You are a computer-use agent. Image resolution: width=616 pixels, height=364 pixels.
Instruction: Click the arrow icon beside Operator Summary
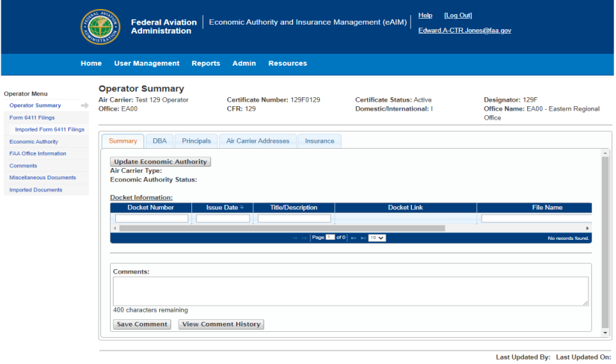click(x=84, y=105)
